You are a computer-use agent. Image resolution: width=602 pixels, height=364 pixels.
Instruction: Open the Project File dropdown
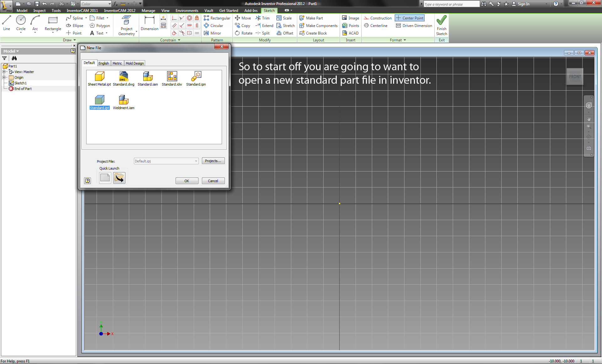coord(196,161)
